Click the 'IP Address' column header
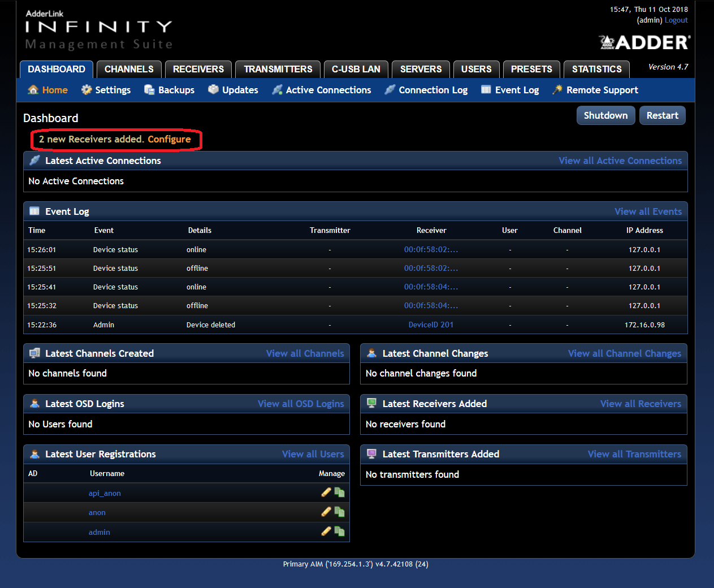Screen dimensions: 714x588 click(x=644, y=230)
